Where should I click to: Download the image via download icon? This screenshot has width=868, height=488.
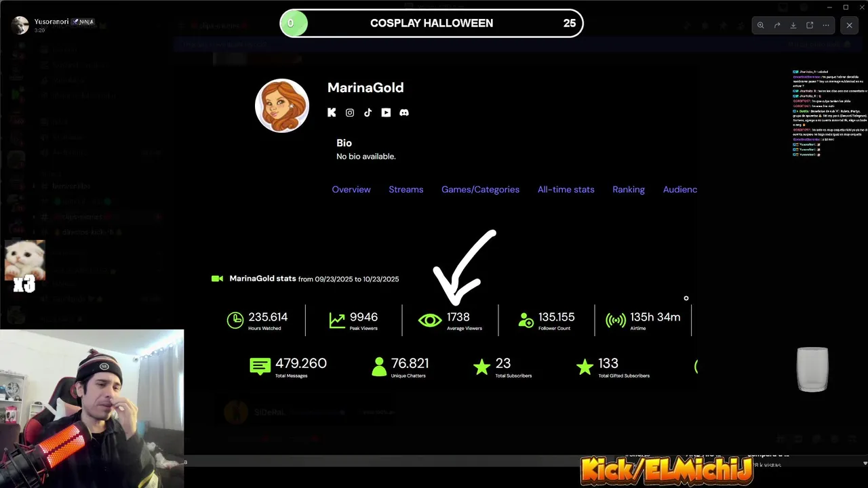pos(793,25)
